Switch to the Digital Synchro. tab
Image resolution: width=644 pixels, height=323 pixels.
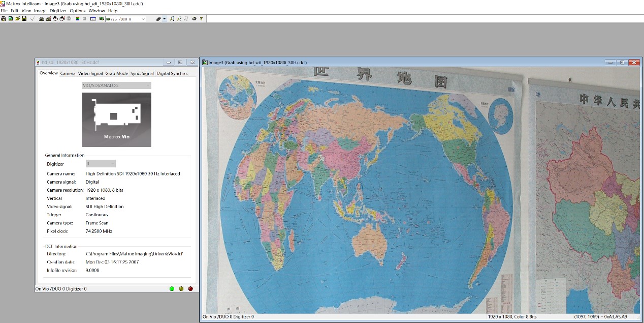(x=172, y=73)
